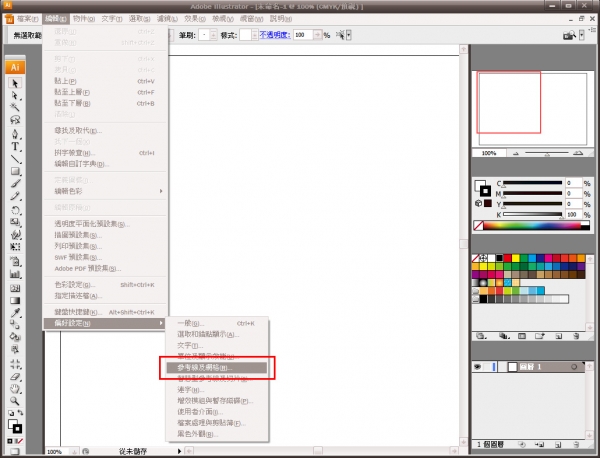
Task: Select the Paintbrush tool
Action: point(15,184)
